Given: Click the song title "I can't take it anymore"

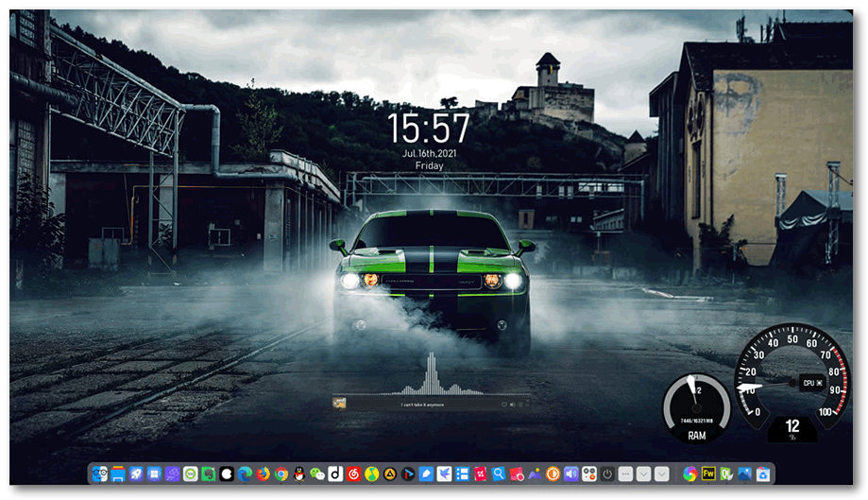Looking at the screenshot, I should coord(421,405).
